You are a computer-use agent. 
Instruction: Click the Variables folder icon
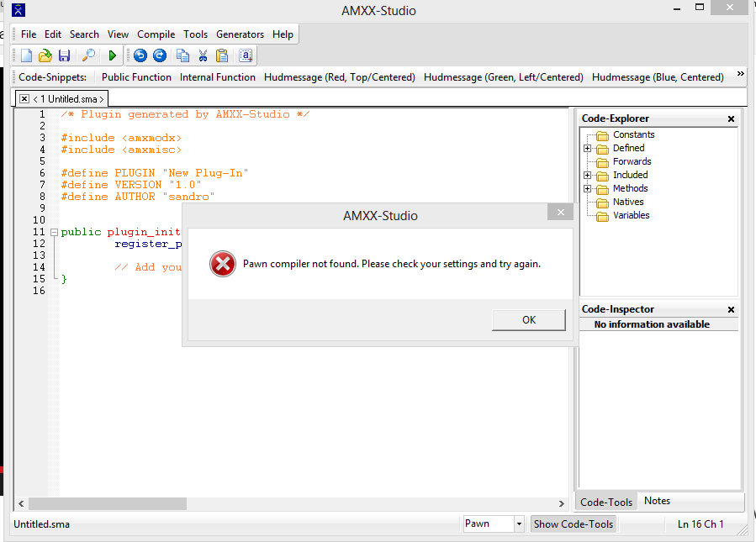602,216
